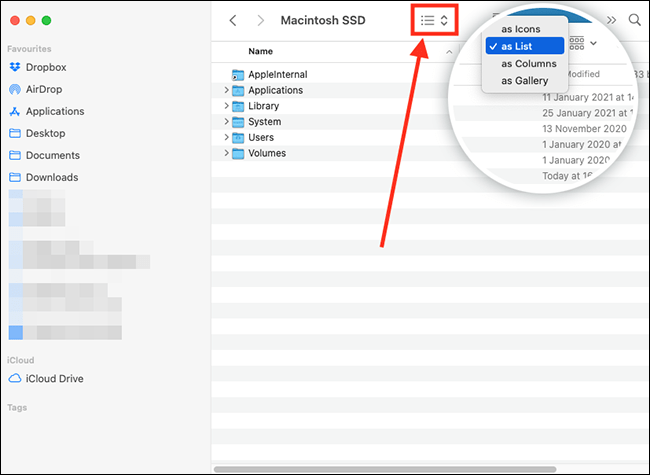The width and height of the screenshot is (650, 475).
Task: Close the Finder window red button
Action: click(15, 20)
